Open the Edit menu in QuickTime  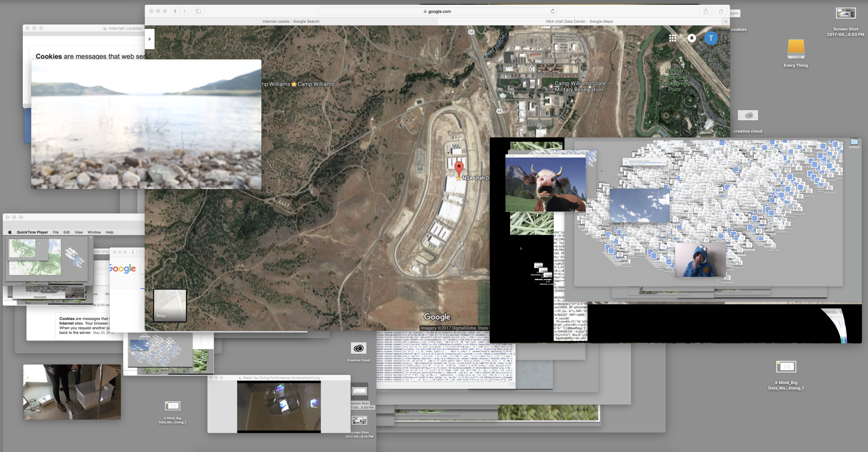(x=67, y=232)
